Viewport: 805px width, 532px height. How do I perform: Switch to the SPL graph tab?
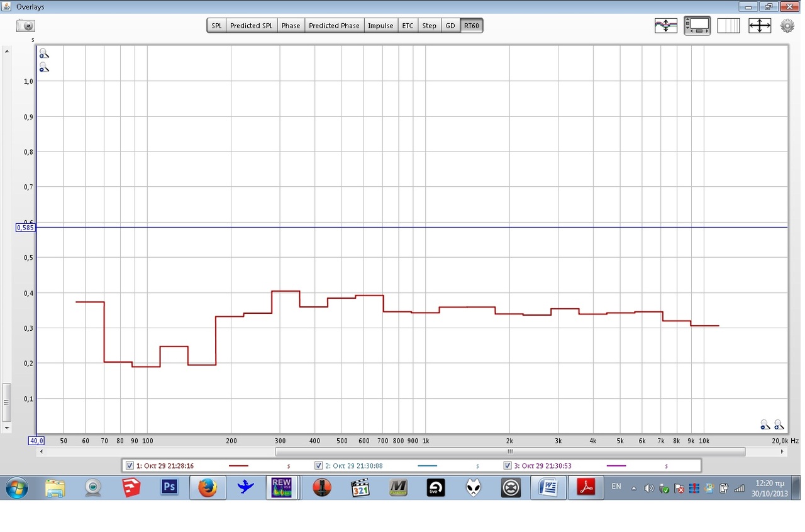tap(216, 26)
